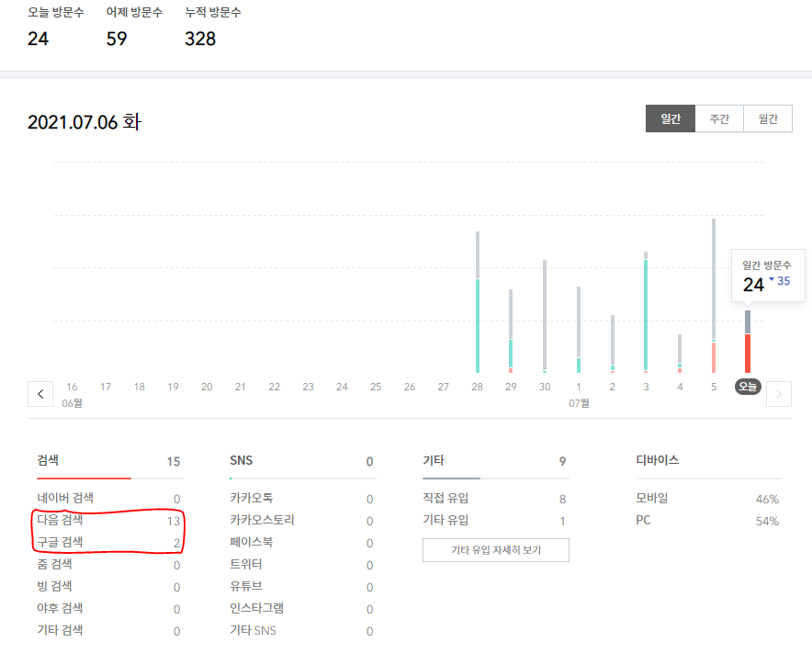Screen dimensions: 812x653
Task: Click the 2021.07.06 화 date heading
Action: tap(85, 122)
